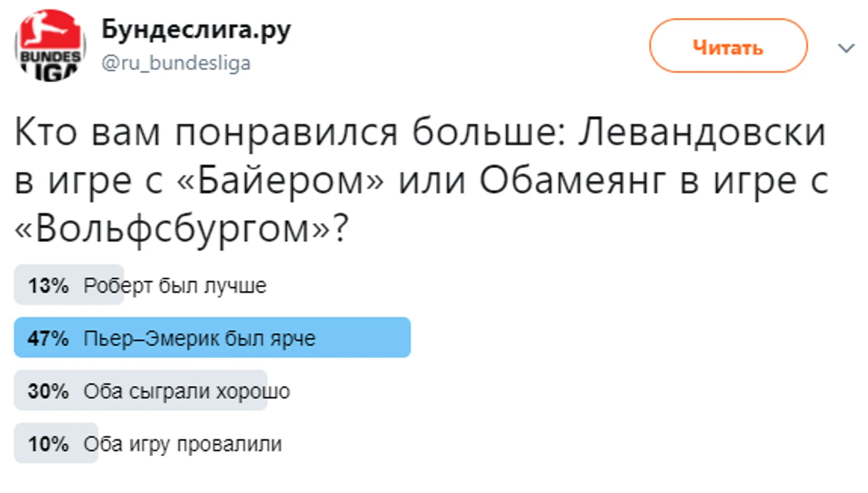Open the Bundesliga logo avatar
Viewport: 868px width, 493px height.
tap(50, 45)
